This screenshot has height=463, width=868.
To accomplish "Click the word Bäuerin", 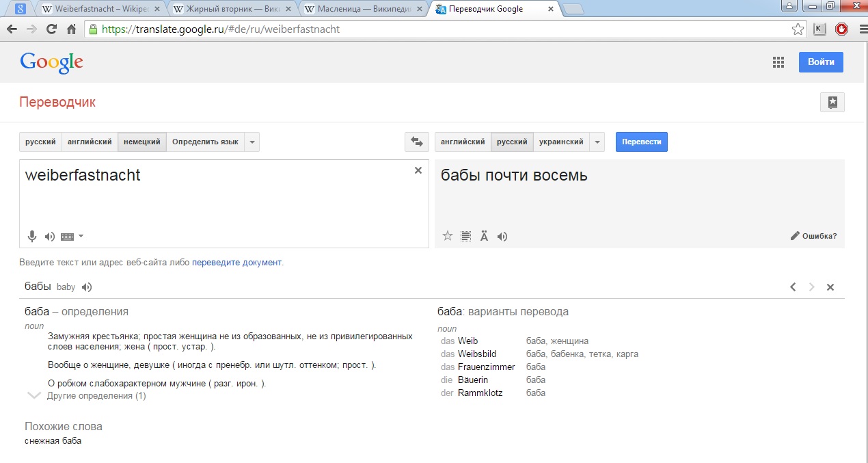I will [473, 380].
